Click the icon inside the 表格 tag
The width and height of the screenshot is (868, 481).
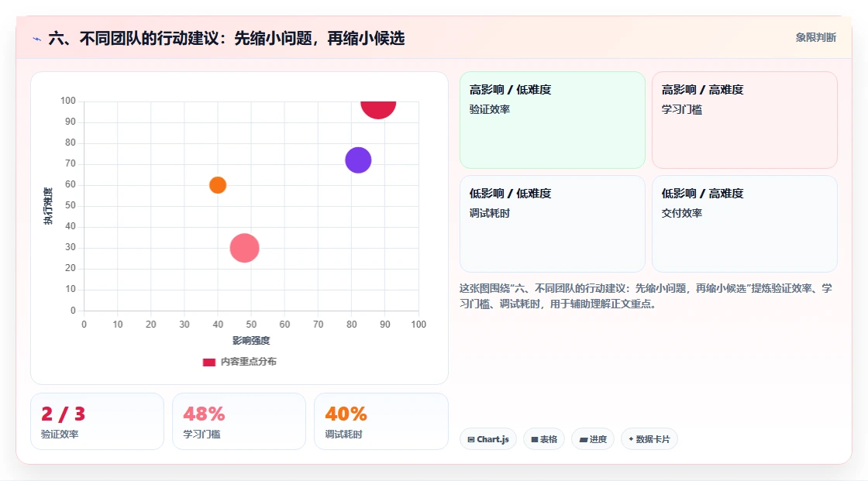(534, 439)
